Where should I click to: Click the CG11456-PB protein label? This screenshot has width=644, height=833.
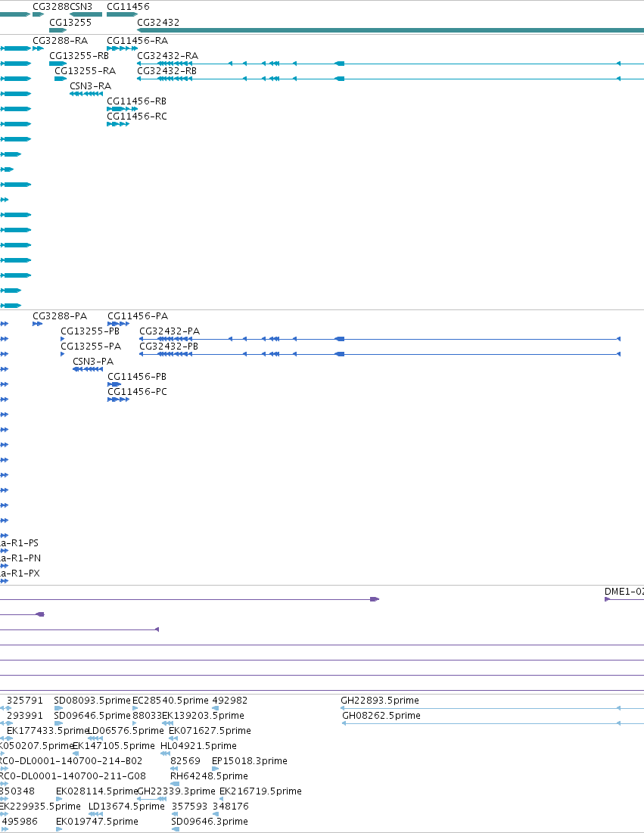[137, 377]
